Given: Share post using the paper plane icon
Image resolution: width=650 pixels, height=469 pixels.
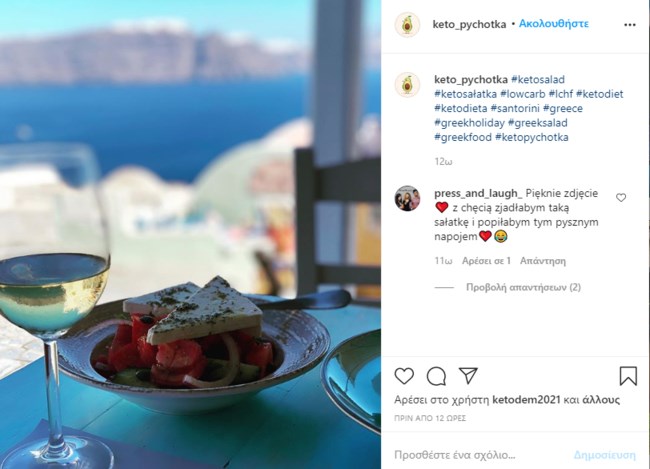Looking at the screenshot, I should 468,376.
